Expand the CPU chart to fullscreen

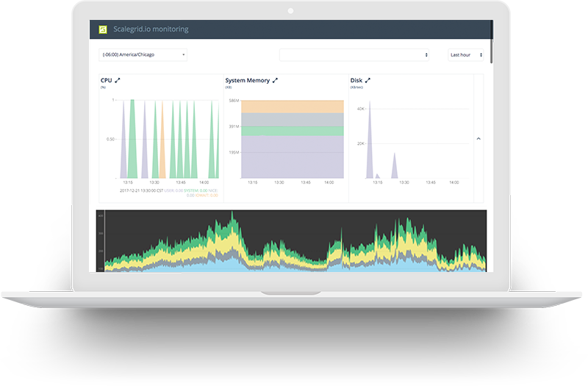[118, 80]
